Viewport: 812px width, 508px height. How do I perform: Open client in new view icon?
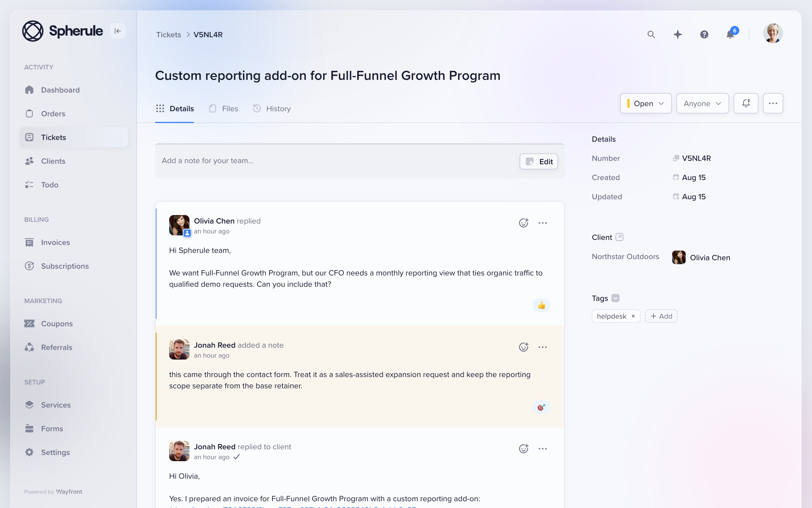tap(619, 237)
